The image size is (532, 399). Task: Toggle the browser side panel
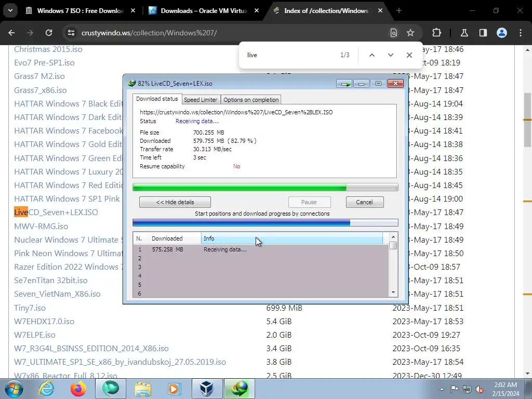point(483,33)
